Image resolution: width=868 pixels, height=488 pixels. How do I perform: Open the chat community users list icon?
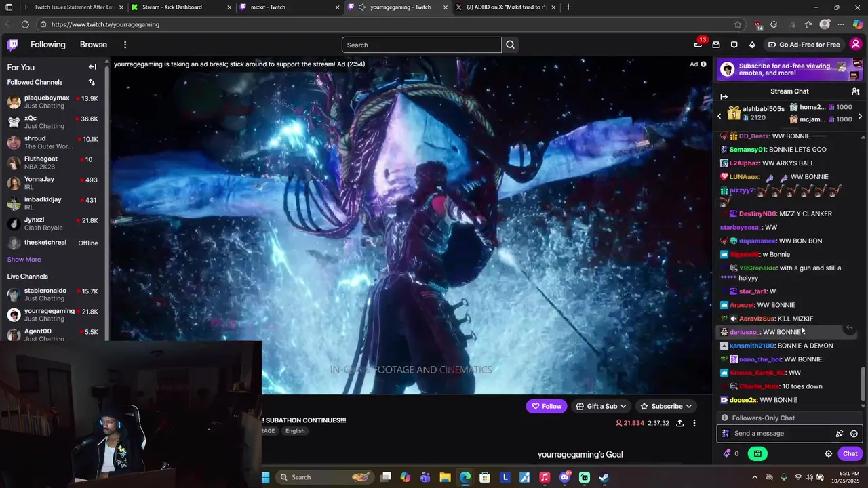856,91
